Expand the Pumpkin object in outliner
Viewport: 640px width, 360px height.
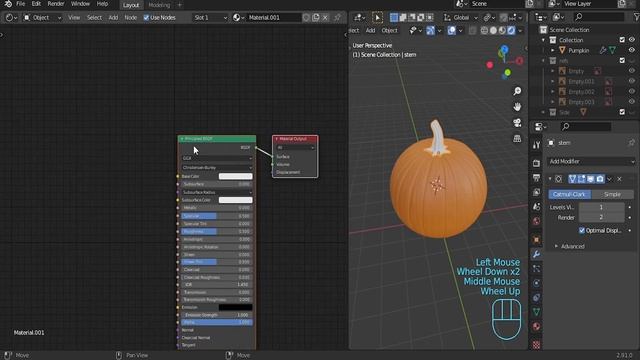click(553, 50)
